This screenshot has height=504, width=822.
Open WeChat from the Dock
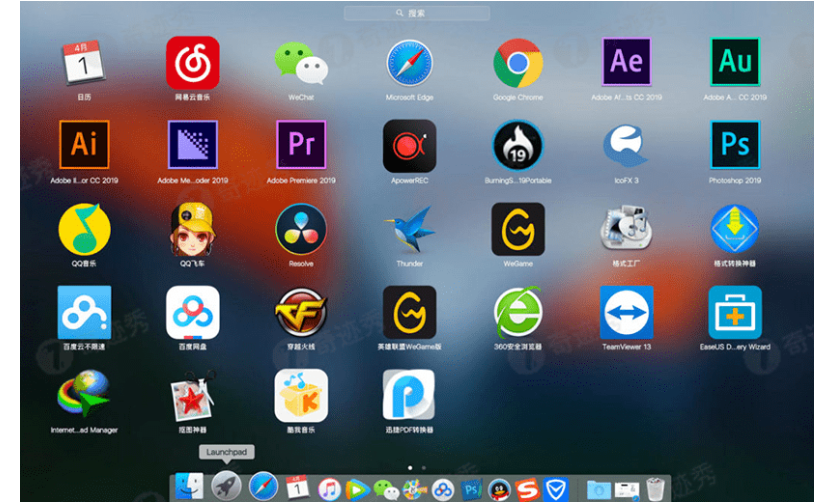pyautogui.click(x=386, y=490)
